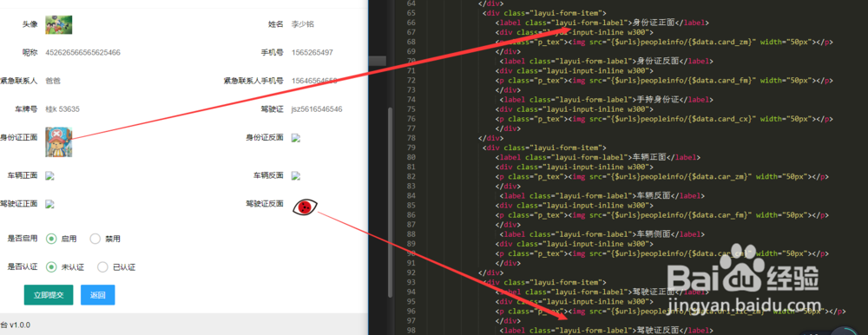Click the 身份证正面 form label
This screenshot has width=868, height=335.
click(x=18, y=137)
